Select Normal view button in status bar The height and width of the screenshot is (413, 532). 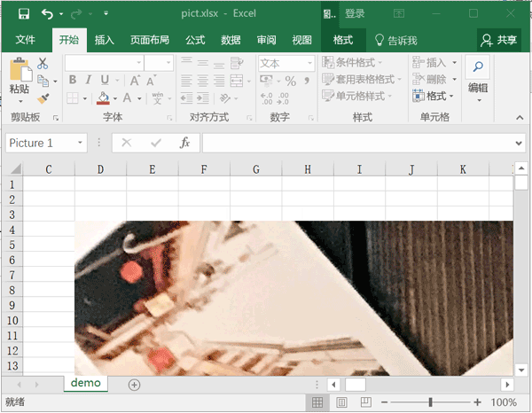click(x=317, y=403)
